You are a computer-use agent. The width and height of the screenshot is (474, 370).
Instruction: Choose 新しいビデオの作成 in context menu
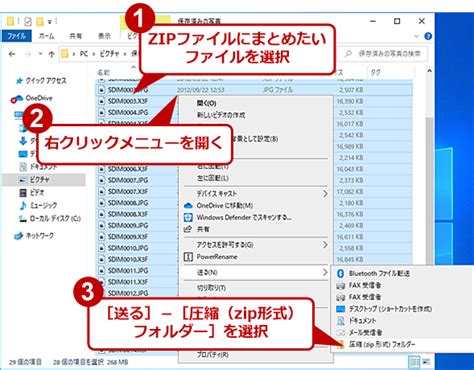pyautogui.click(x=221, y=115)
